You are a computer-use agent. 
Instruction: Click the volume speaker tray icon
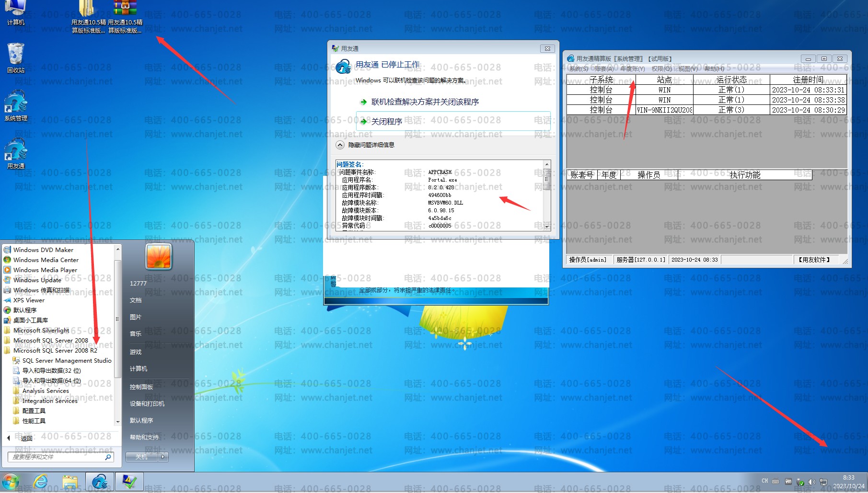pos(811,482)
